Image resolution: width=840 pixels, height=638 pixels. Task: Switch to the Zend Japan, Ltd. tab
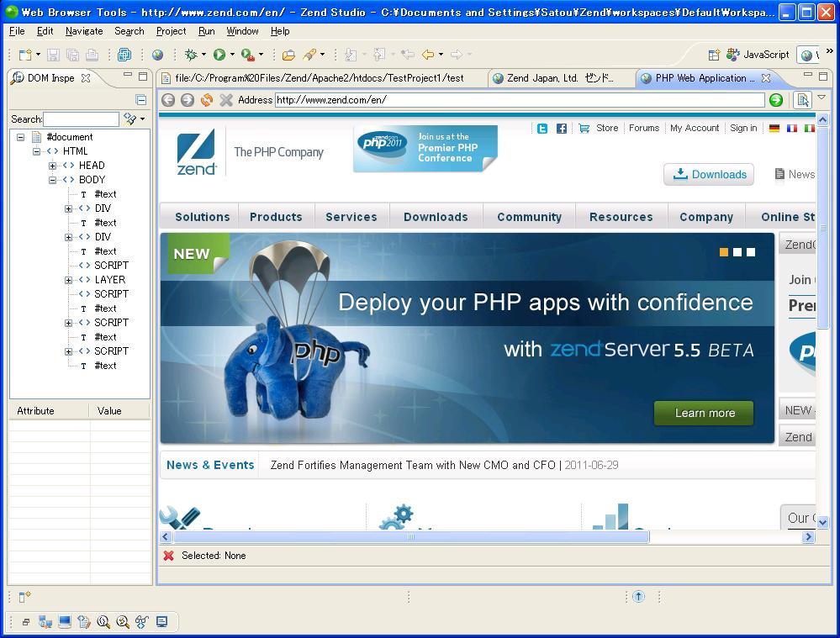tap(559, 78)
